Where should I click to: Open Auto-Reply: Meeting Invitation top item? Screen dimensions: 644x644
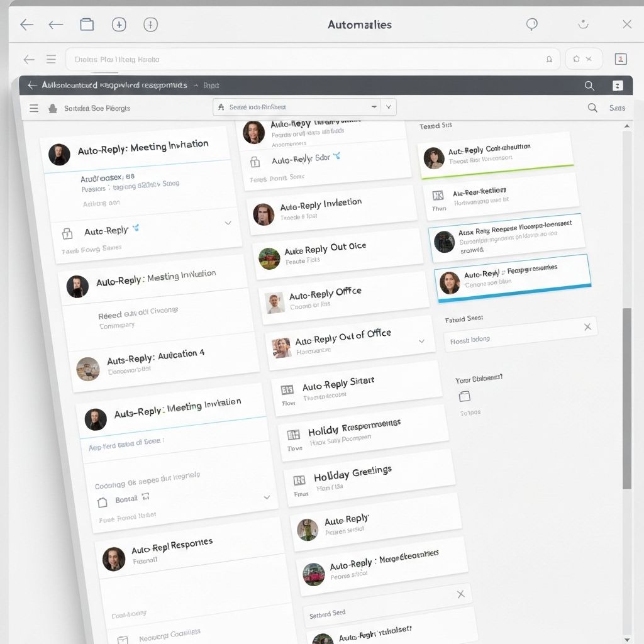[x=143, y=148]
